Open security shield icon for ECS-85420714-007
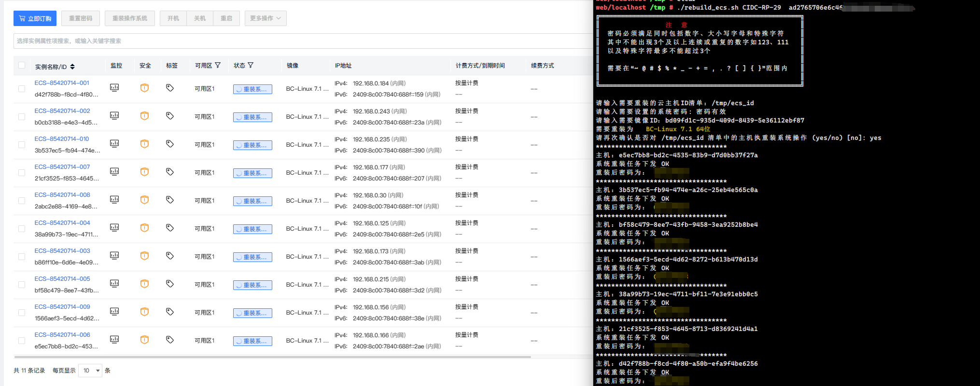980x386 pixels. pyautogui.click(x=144, y=172)
